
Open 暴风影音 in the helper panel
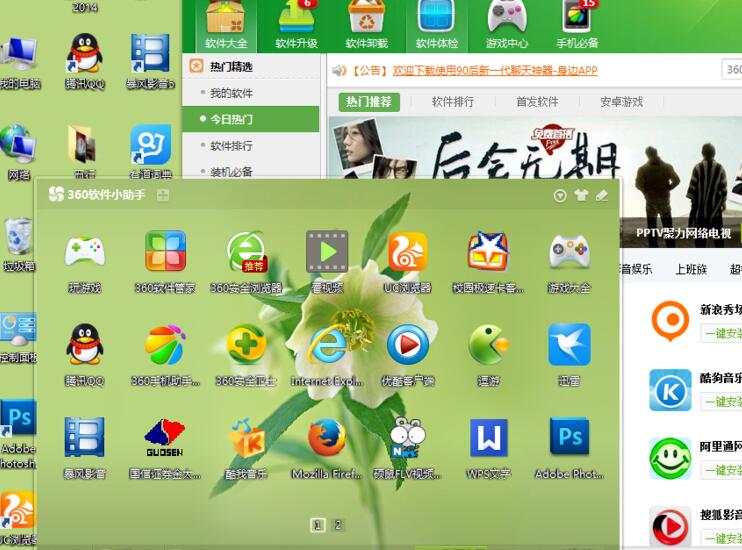click(85, 437)
